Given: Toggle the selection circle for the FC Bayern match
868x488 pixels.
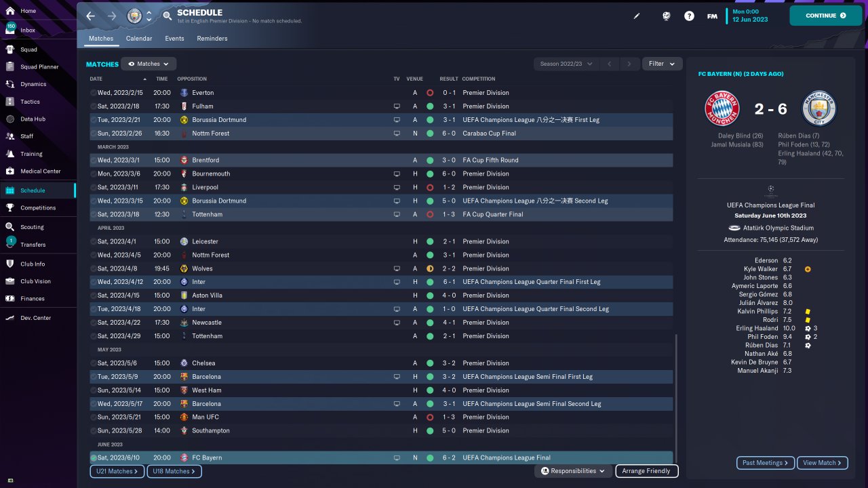Looking at the screenshot, I should 93,458.
